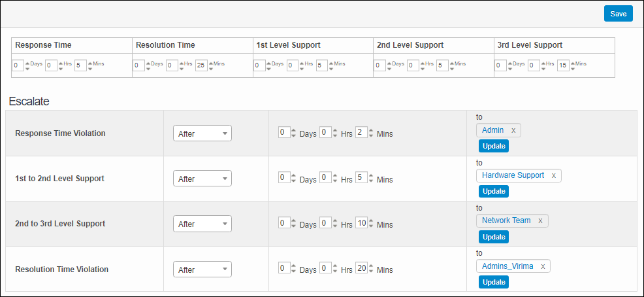
Task: Click the Mins field in the 1st to 2nd Level row
Action: click(361, 178)
